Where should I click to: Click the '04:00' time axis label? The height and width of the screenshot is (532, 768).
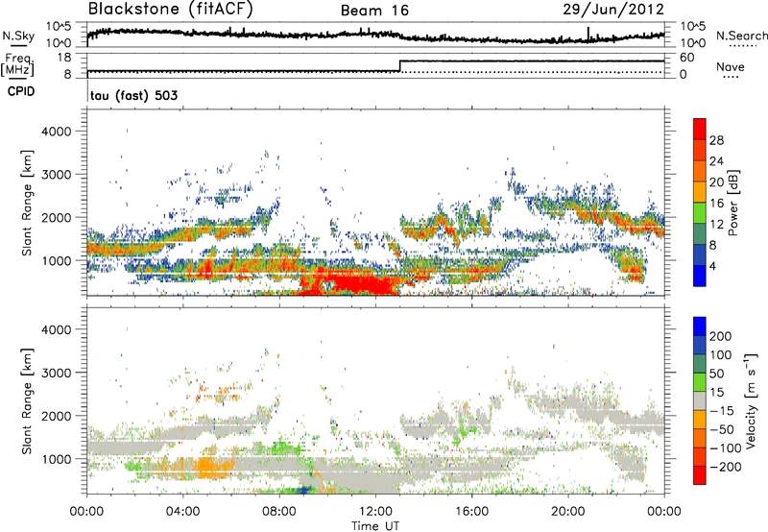coord(183,512)
